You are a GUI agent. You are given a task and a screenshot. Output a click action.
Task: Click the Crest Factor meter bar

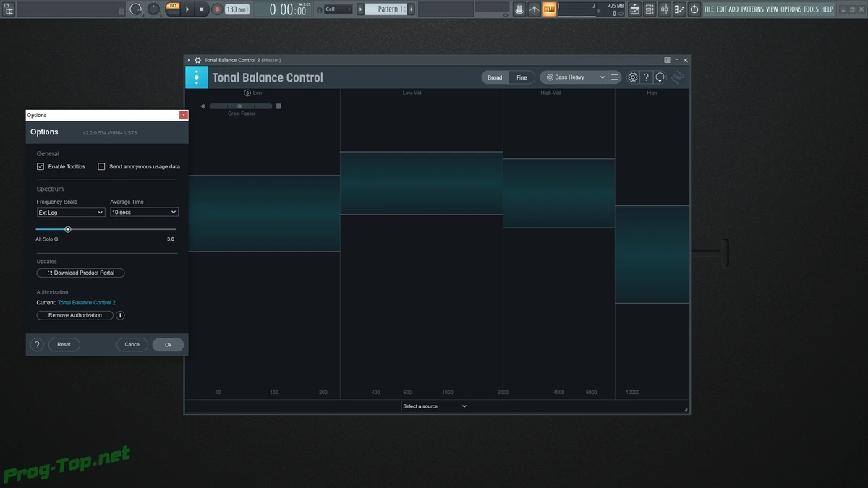pyautogui.click(x=242, y=106)
